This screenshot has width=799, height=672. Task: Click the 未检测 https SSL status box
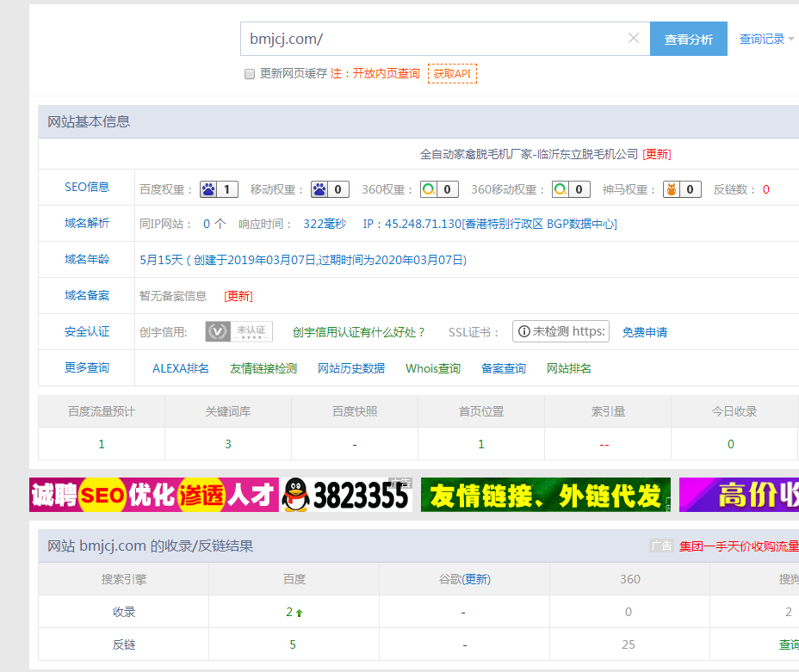pyautogui.click(x=561, y=331)
